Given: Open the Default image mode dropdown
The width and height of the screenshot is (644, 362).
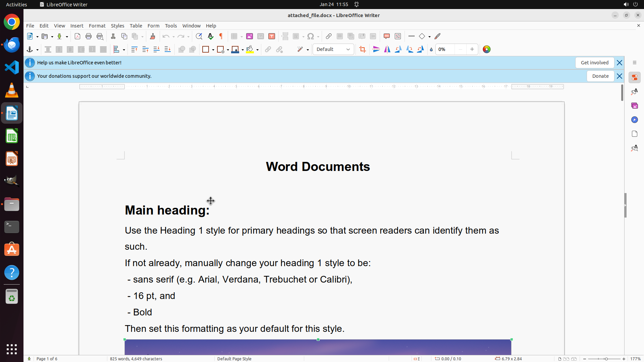Looking at the screenshot, I should (x=333, y=49).
